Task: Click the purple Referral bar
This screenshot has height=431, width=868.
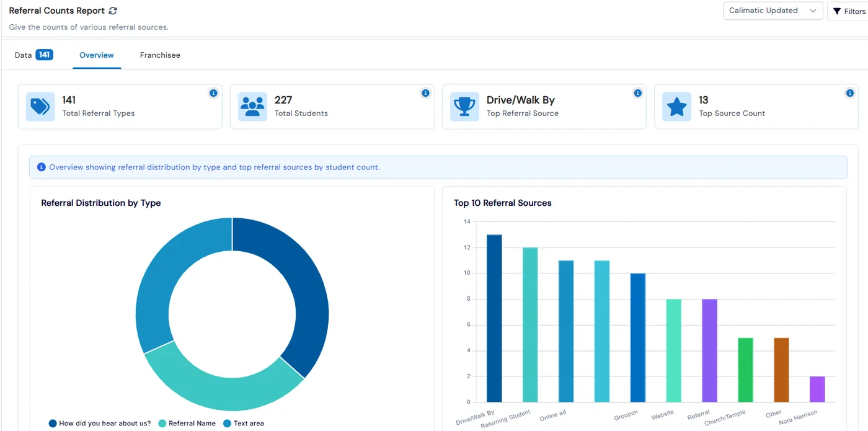Action: [x=710, y=350]
